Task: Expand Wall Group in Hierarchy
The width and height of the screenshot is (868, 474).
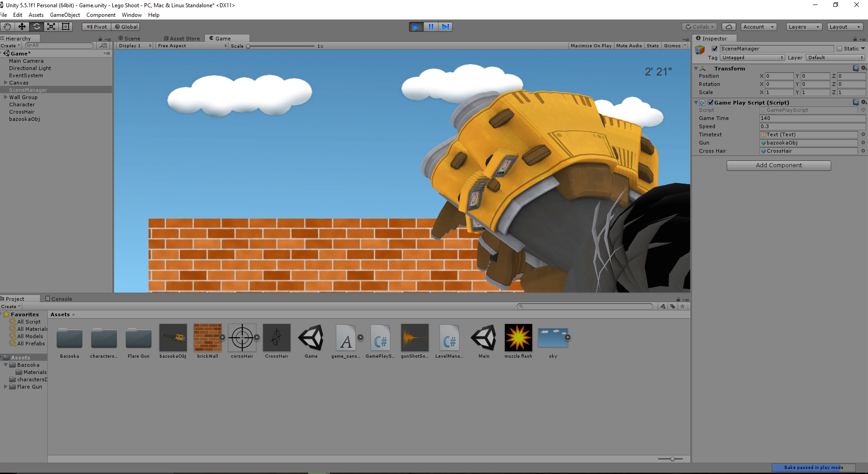Action: click(6, 97)
